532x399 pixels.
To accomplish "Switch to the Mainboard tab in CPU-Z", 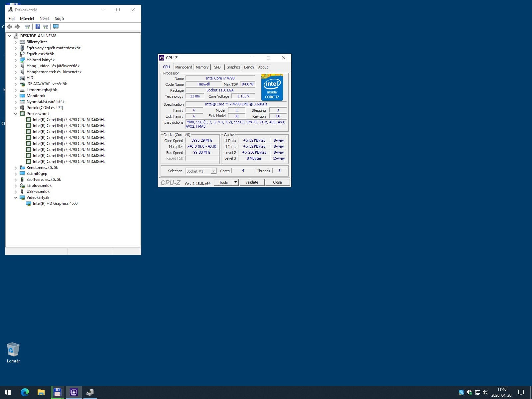I will pyautogui.click(x=184, y=67).
